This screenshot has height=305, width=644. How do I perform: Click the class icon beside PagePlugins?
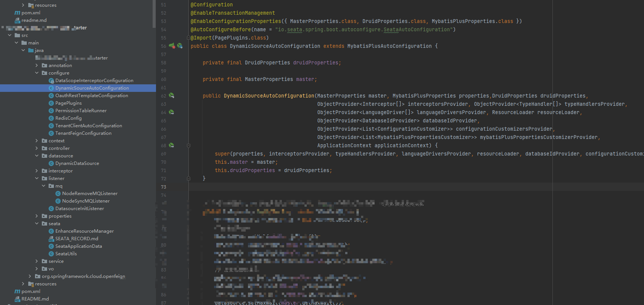pyautogui.click(x=51, y=103)
